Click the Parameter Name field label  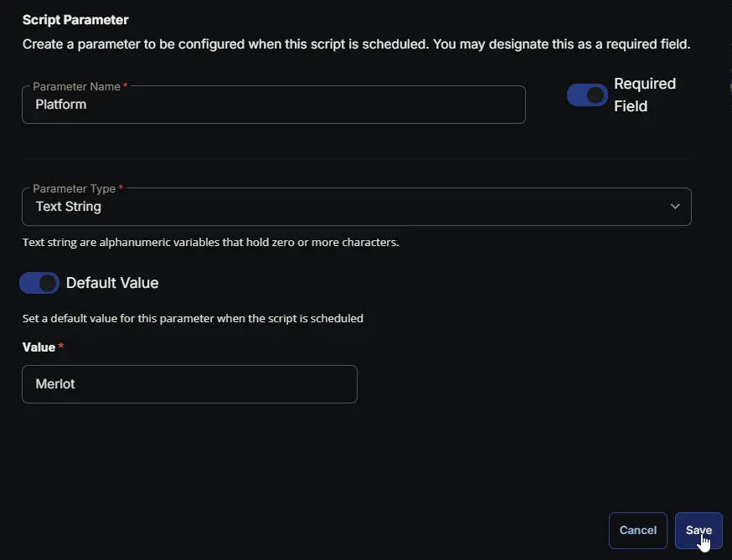77,86
